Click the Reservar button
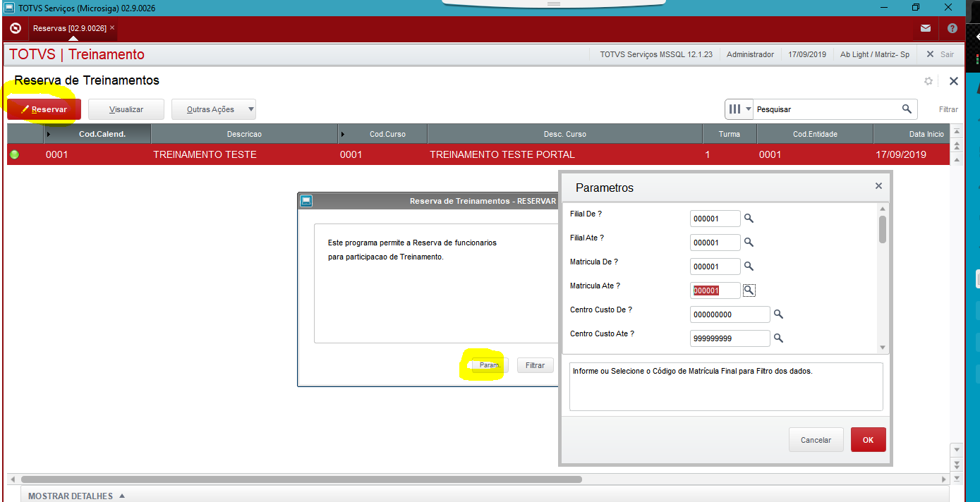Image resolution: width=980 pixels, height=502 pixels. pyautogui.click(x=44, y=109)
